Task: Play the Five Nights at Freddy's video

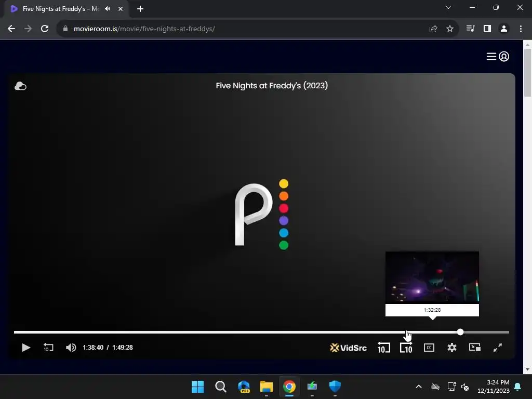Action: [26, 348]
